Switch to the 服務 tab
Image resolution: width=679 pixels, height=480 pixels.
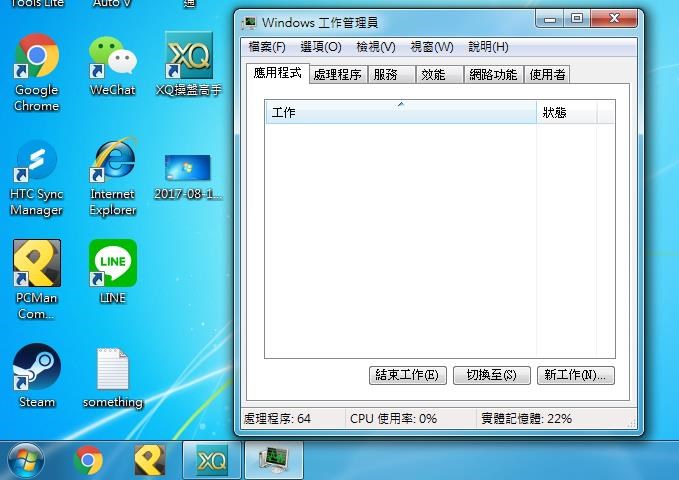click(391, 75)
